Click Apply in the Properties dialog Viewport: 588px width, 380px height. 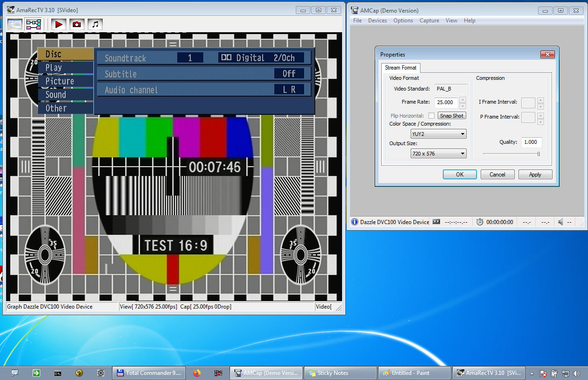pyautogui.click(x=535, y=175)
